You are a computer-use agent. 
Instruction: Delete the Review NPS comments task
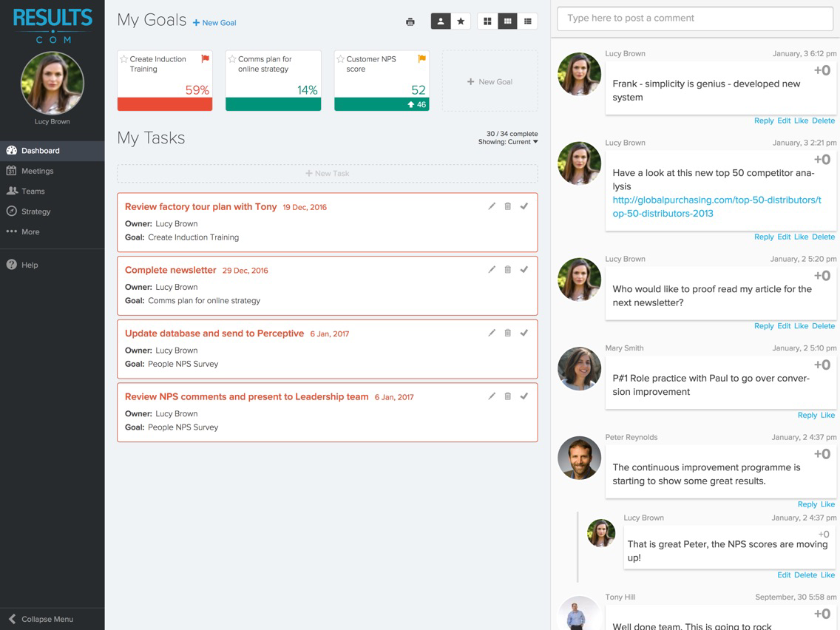coord(507,396)
